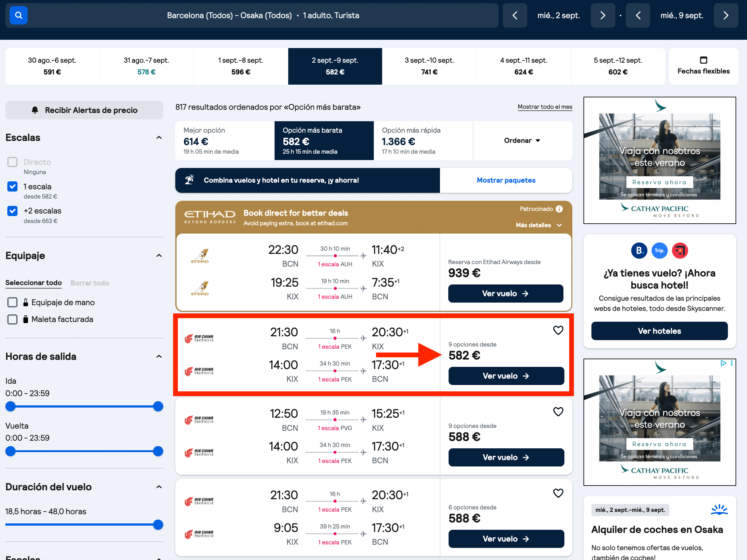The height and width of the screenshot is (560, 747).
Task: Click the car rental splash logo icon
Action: point(719,509)
